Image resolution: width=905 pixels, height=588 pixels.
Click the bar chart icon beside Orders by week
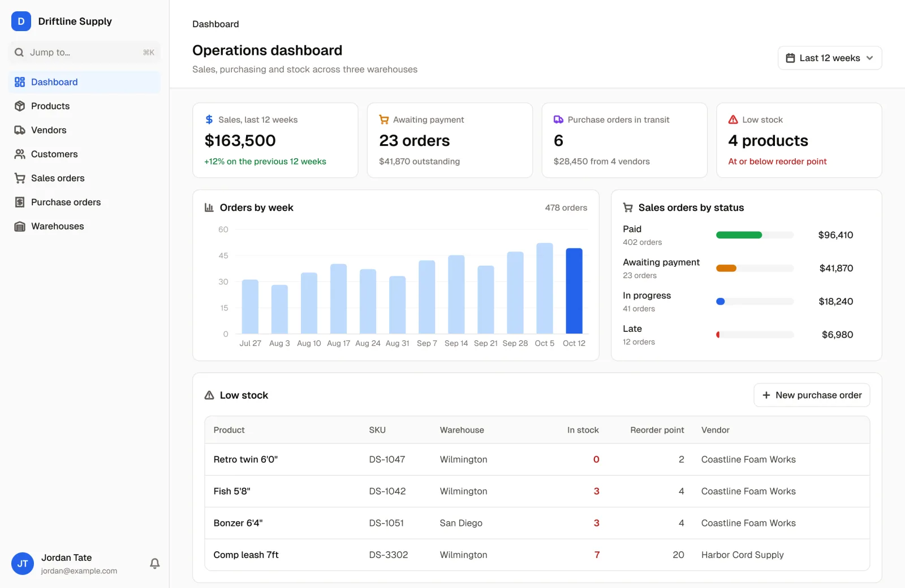click(209, 207)
